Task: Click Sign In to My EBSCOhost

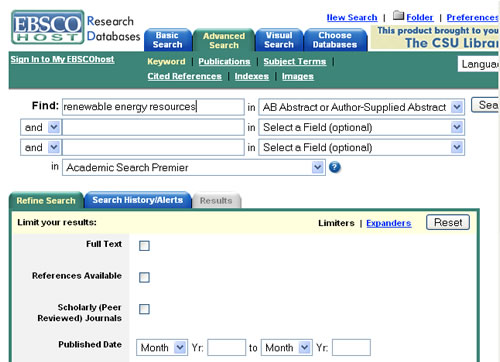Action: coord(62,59)
